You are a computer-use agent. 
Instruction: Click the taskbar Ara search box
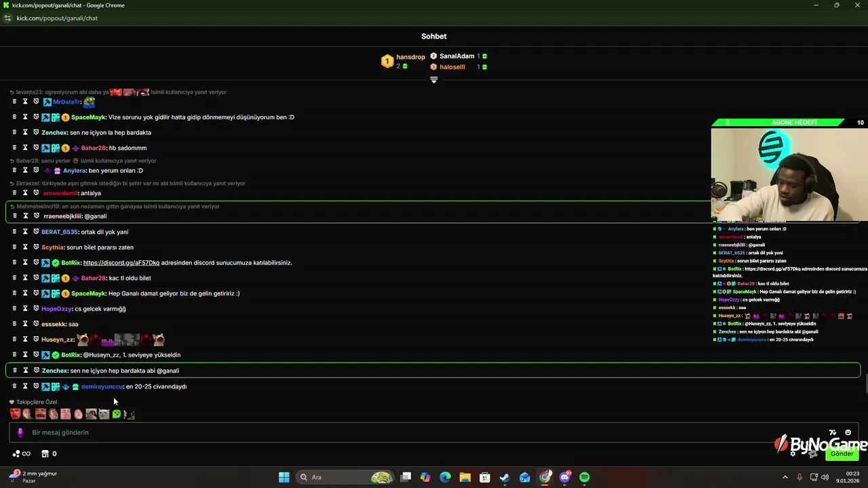coord(346,477)
